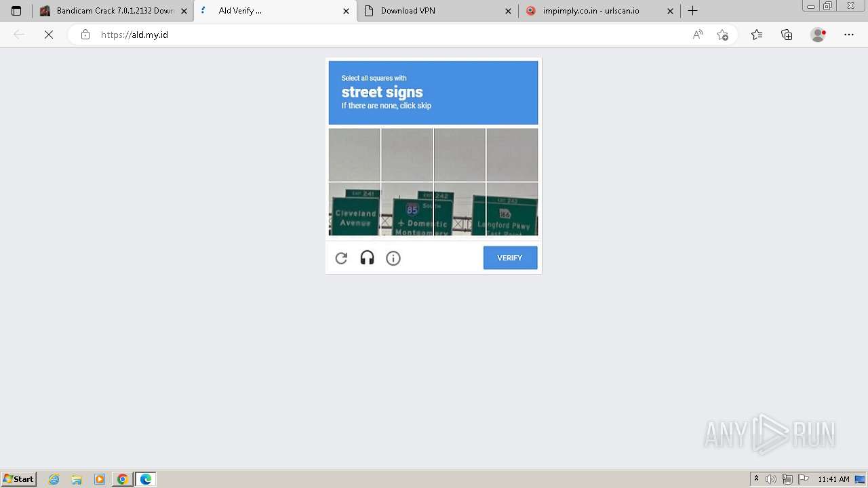868x488 pixels.
Task: Select the Exit 242 sign tile
Action: (x=460, y=209)
